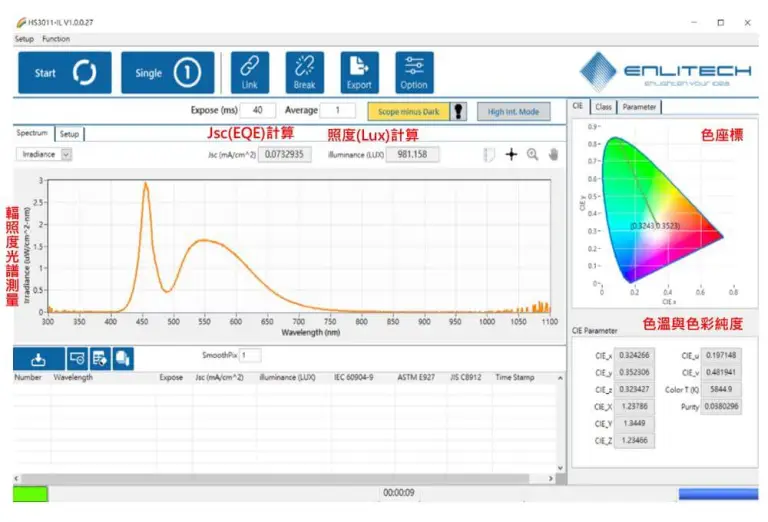Switch to the CIE tab
768x522 pixels.
tap(578, 106)
